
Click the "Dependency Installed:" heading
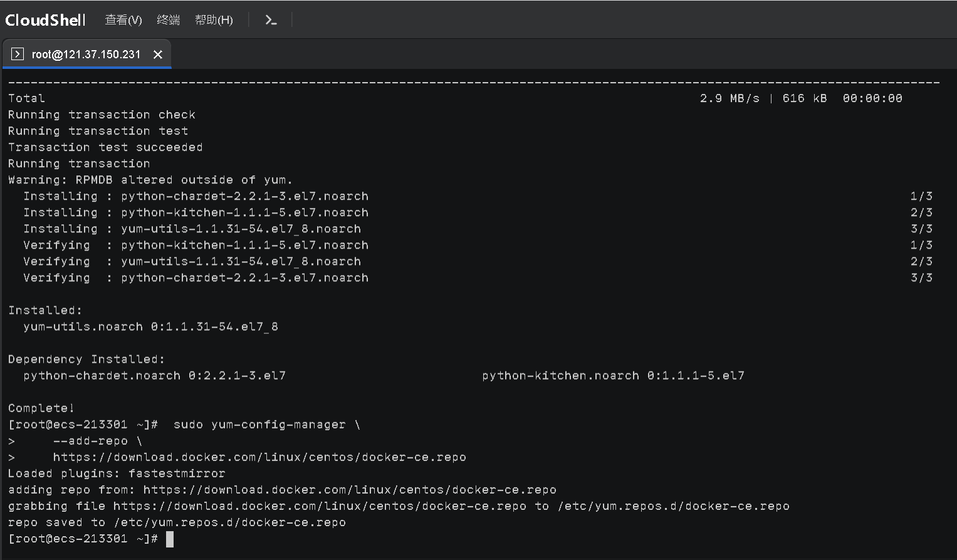pos(86,360)
